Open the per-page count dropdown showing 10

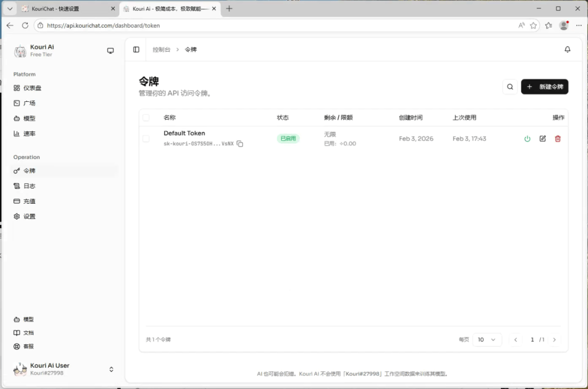[487, 339]
